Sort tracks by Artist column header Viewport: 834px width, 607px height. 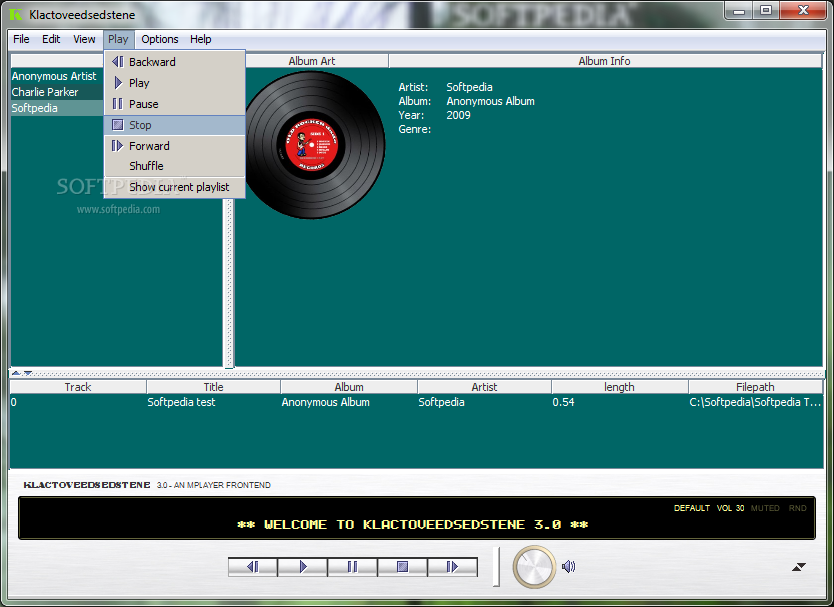pos(484,387)
